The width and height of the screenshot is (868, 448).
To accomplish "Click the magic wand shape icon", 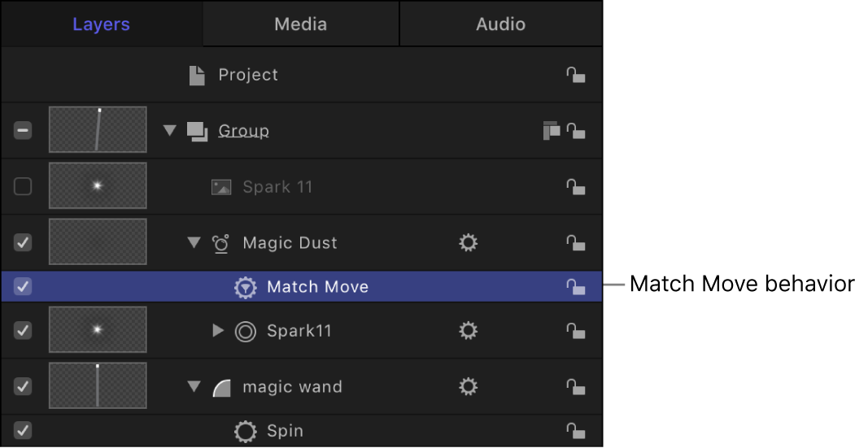I will tap(221, 387).
